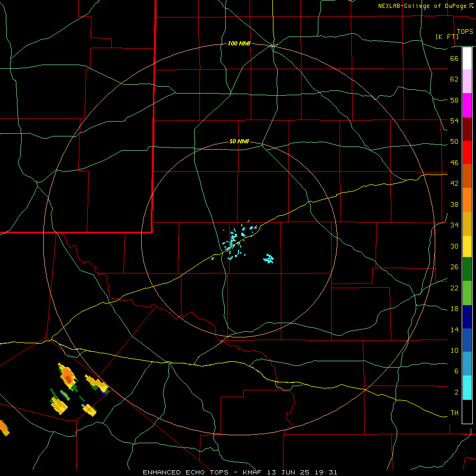476x476 pixels.
Task: Click the light pink legend swatch
Action: 467,81
